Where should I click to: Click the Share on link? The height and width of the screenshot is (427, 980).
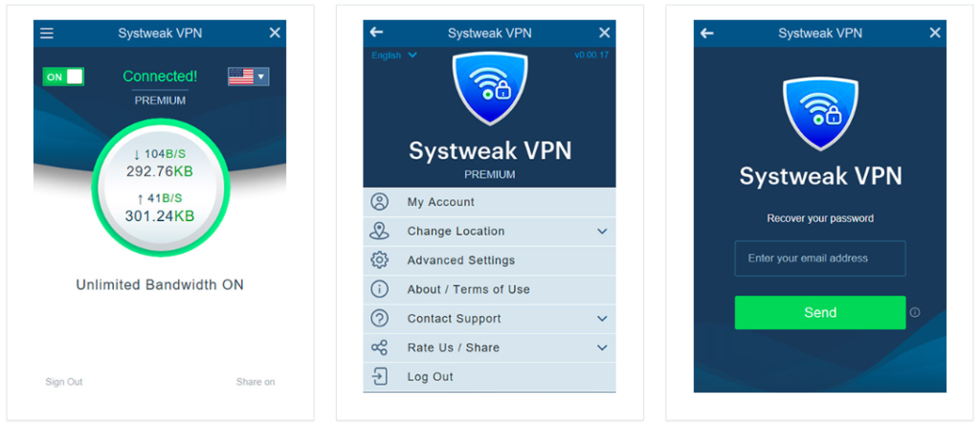(x=255, y=382)
